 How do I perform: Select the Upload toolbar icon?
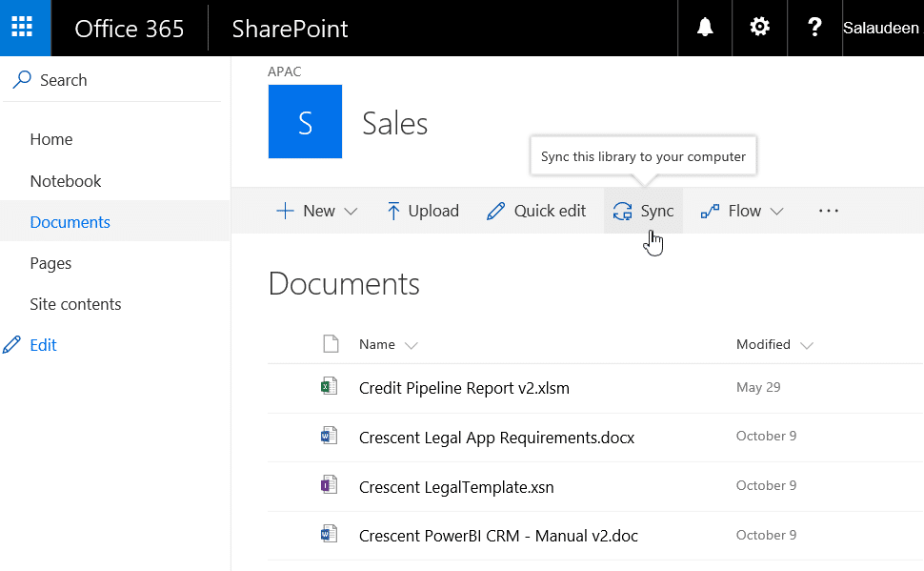tap(395, 211)
